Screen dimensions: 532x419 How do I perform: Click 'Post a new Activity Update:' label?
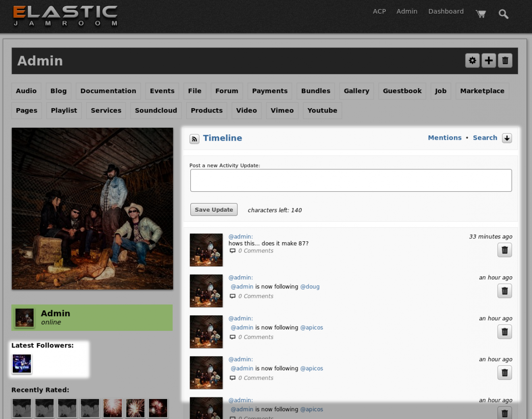[225, 166]
